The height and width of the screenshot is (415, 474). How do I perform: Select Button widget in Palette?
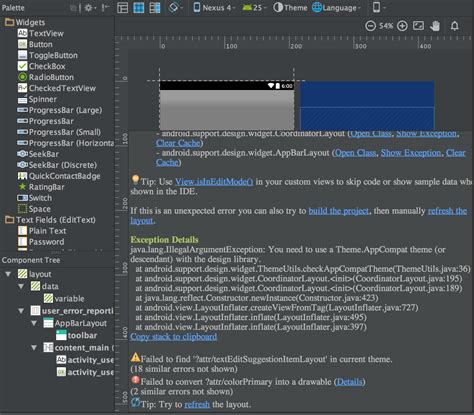click(x=35, y=44)
